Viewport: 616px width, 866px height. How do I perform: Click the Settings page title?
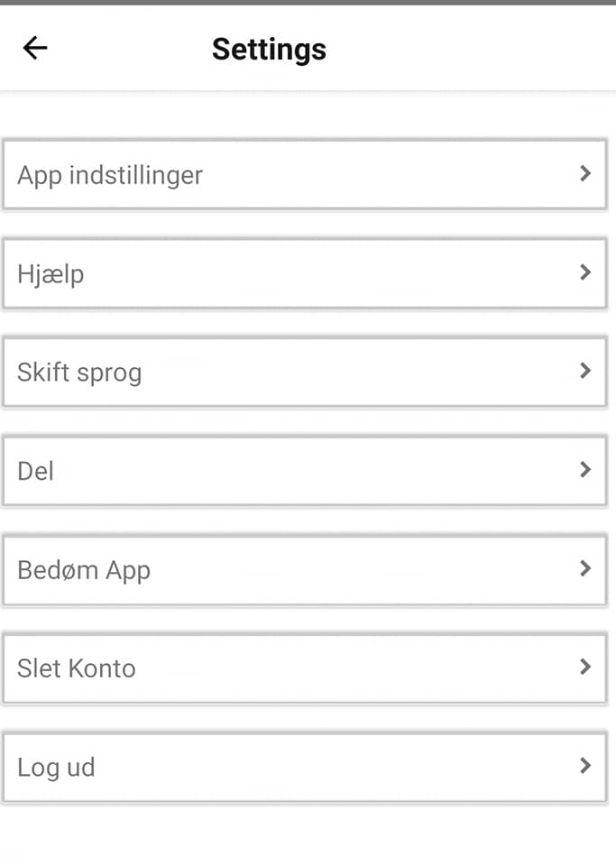pos(269,49)
